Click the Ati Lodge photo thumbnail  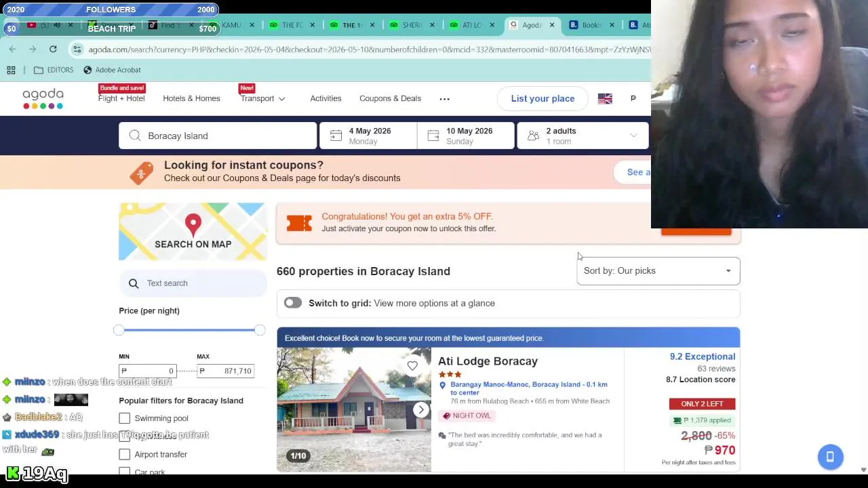click(x=353, y=409)
